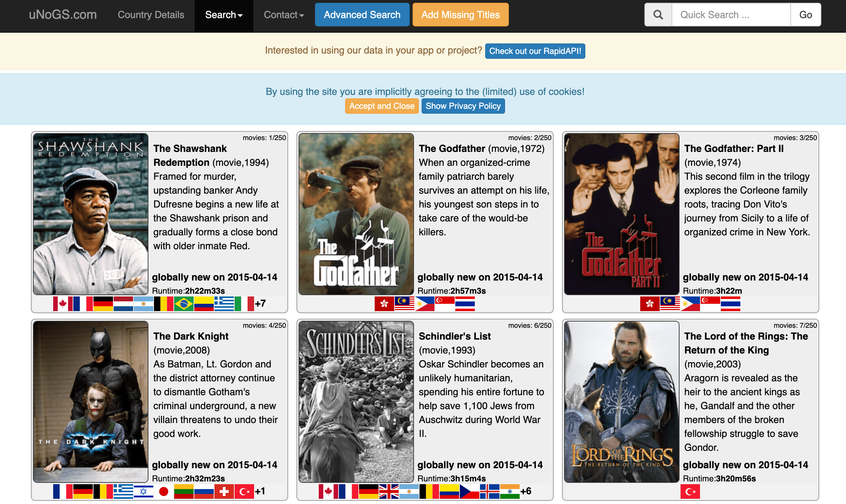Click Greece flag under The Shawshank Redemption

point(224,304)
